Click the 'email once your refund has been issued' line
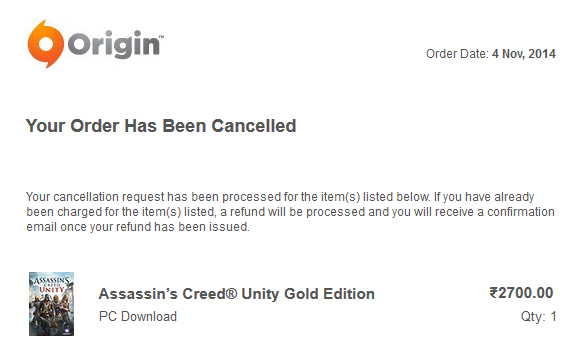Viewport: 578px width, 362px height. (x=138, y=227)
